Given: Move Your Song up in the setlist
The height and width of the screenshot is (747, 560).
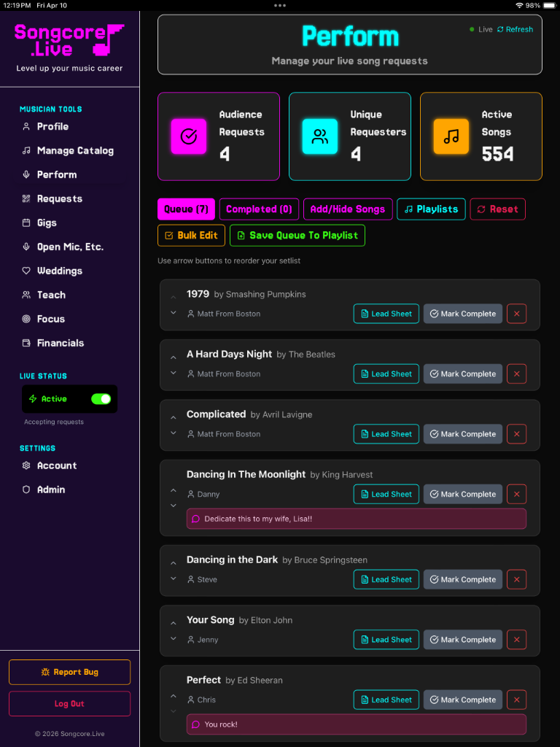Looking at the screenshot, I should coord(174,623).
